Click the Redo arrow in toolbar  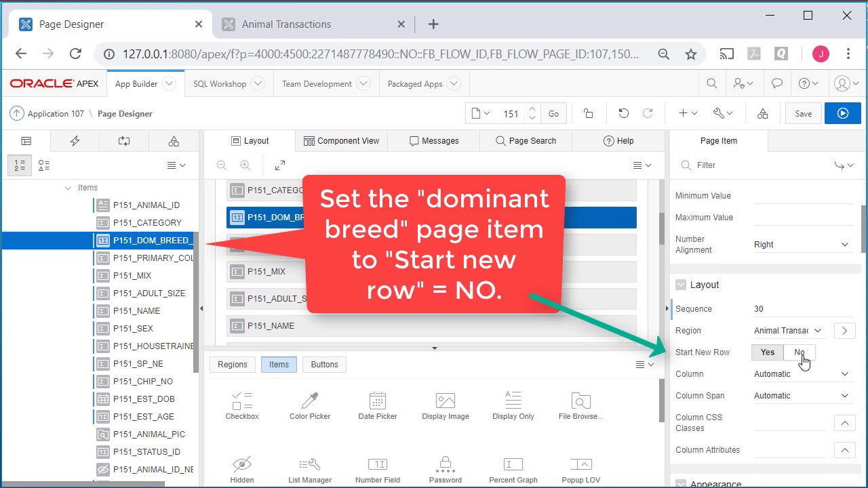point(648,114)
